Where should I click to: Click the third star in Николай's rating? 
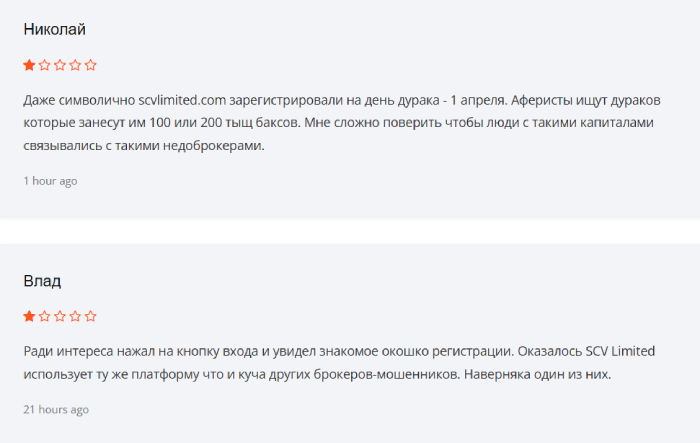click(60, 65)
